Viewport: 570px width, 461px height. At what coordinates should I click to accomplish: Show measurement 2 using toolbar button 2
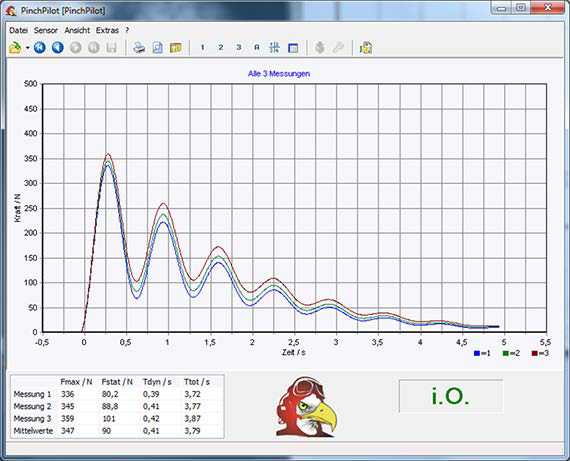(221, 48)
